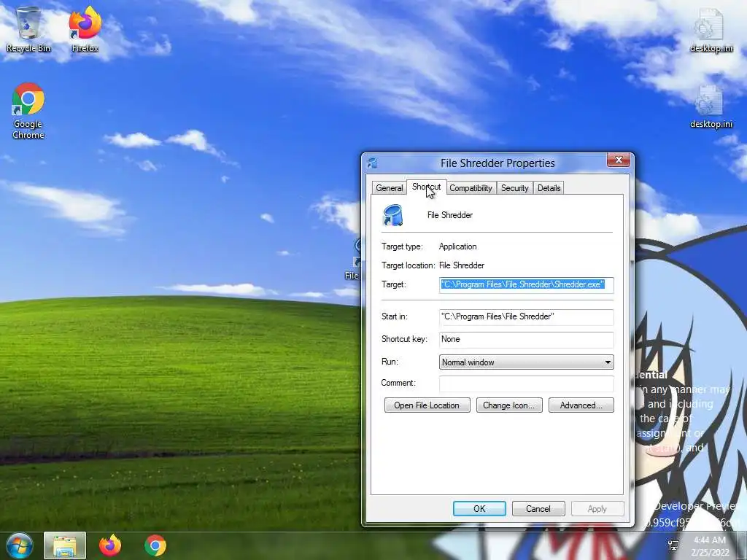Click the File Shredder Properties title bar
The height and width of the screenshot is (560, 747).
click(x=498, y=163)
